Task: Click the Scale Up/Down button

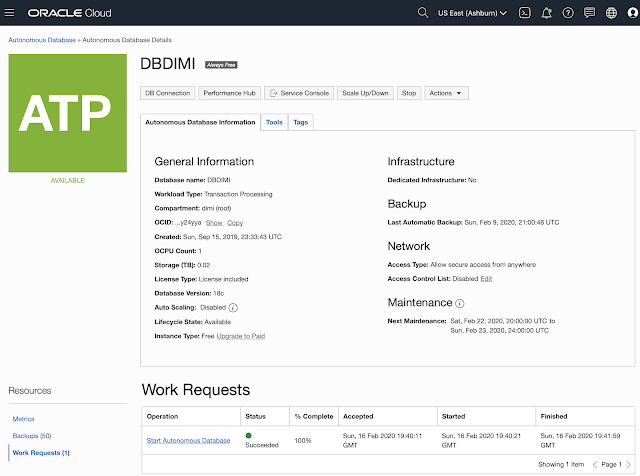Action: pos(365,93)
